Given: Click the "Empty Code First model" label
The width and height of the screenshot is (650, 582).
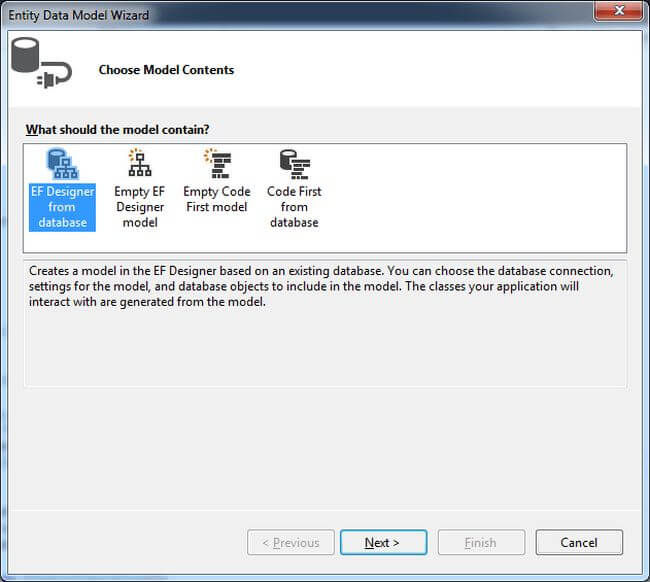Looking at the screenshot, I should coord(217,199).
